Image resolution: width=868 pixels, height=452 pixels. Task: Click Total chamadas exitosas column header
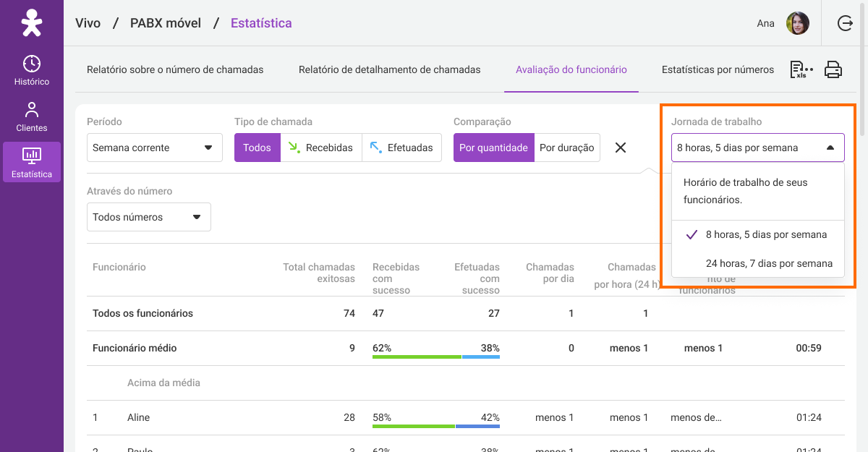319,273
